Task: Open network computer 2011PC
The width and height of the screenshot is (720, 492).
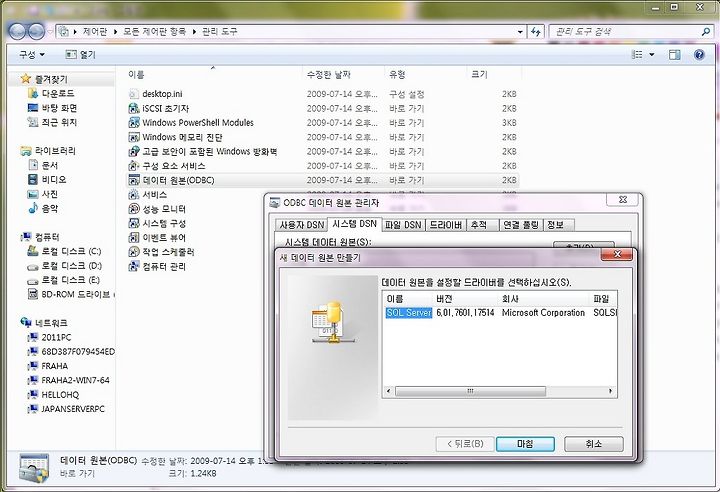Action: (50, 337)
